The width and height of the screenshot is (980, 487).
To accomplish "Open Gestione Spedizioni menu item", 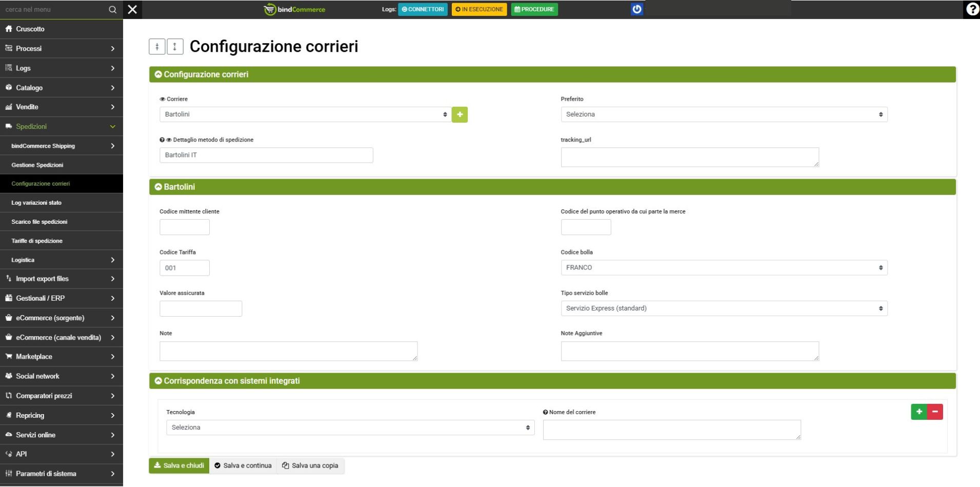I will click(x=37, y=165).
